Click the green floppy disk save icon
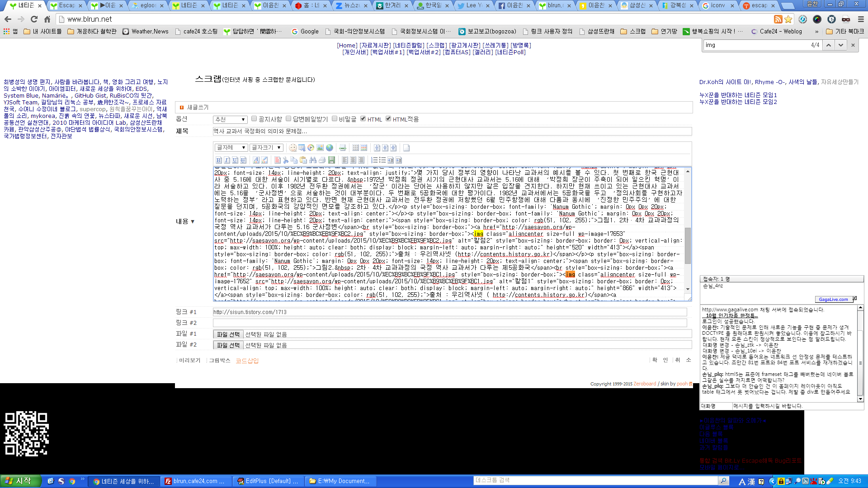Screen dimensions: 868x488 331,160
